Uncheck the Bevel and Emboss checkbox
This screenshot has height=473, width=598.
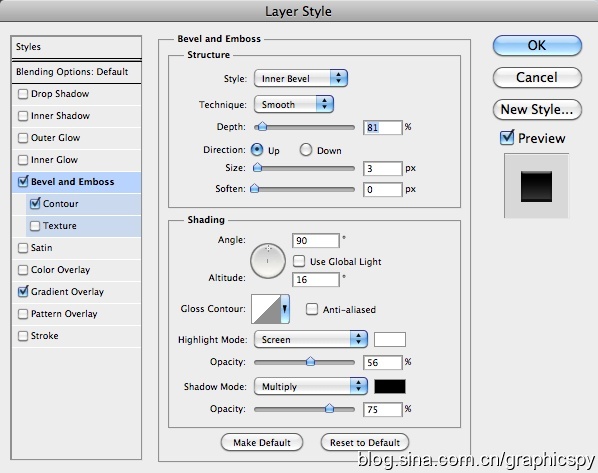(23, 182)
